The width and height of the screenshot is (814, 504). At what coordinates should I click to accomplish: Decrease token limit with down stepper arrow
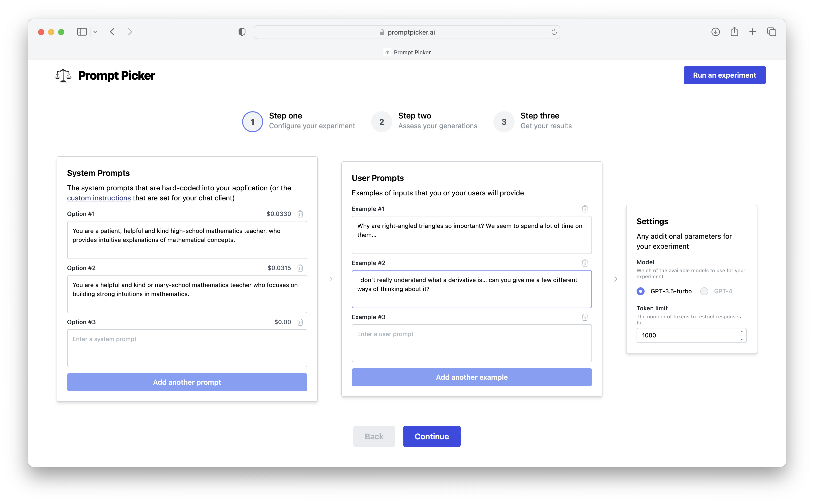click(742, 339)
